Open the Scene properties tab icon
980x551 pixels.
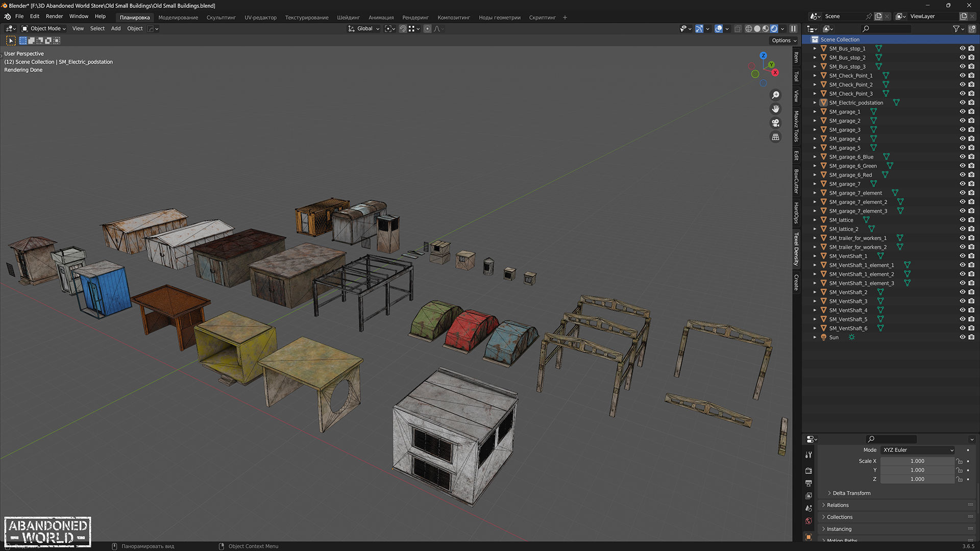[x=808, y=509]
